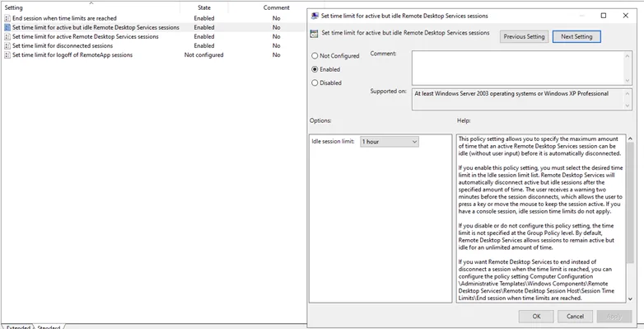Click the icon of 'Set time limit for disconnected sessions'
Viewport: 644px width, 329px height.
pos(7,45)
